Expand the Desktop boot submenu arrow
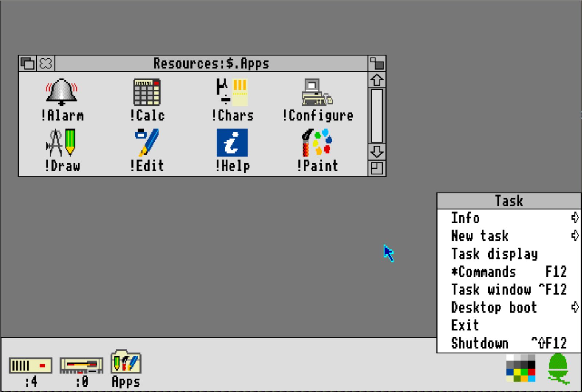The width and height of the screenshot is (582, 392). 575,307
